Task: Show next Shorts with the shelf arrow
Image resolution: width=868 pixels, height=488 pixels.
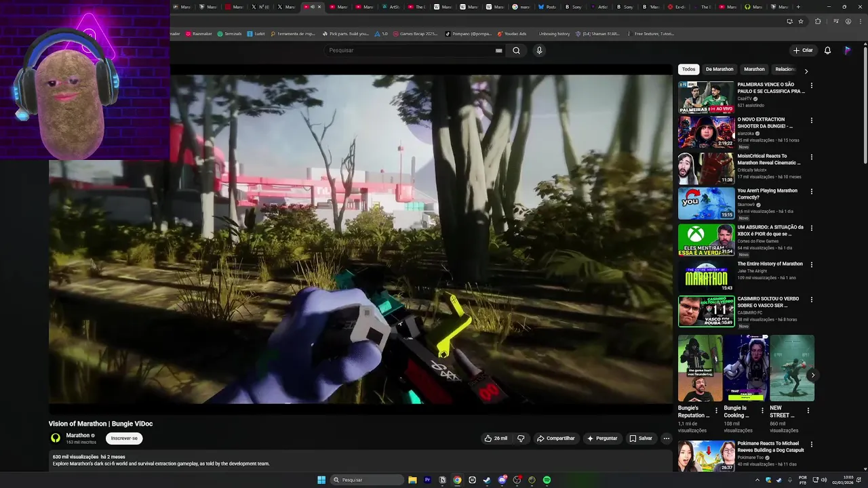Action: click(x=812, y=375)
